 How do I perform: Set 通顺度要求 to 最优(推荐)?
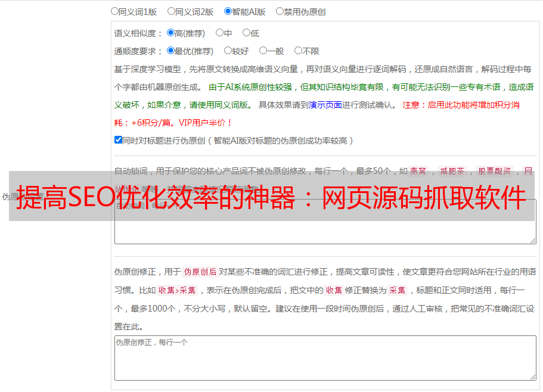pos(170,51)
